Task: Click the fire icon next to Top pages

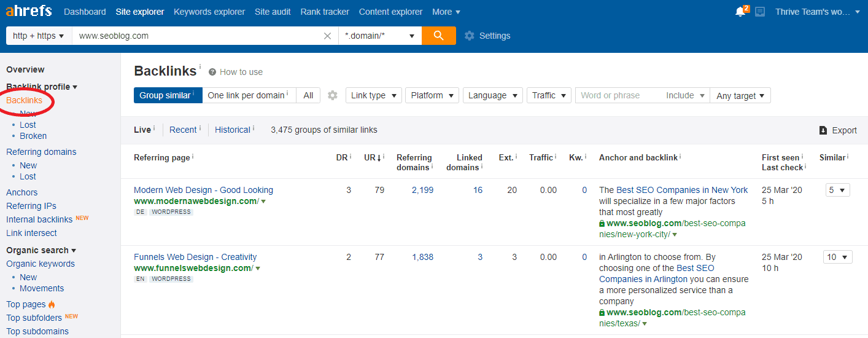Action: point(52,304)
